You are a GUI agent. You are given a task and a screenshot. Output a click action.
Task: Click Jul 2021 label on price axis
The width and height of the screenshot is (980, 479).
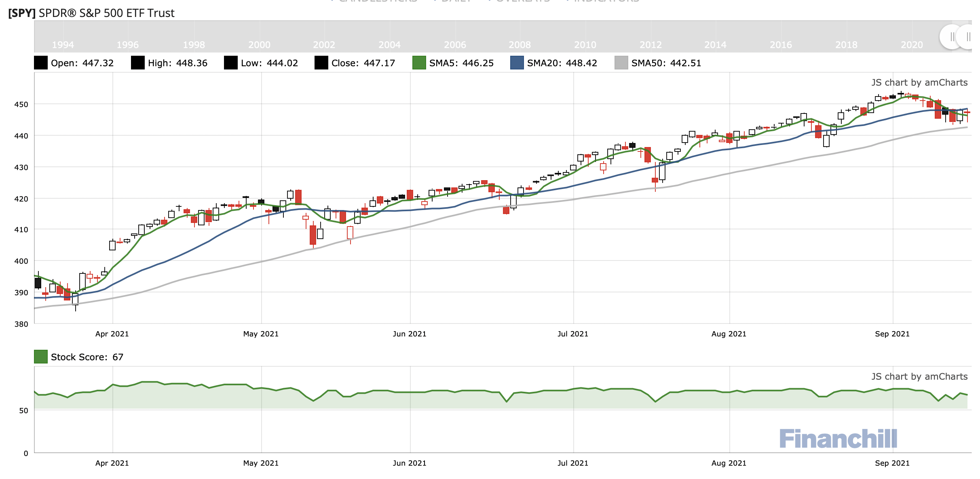click(572, 334)
